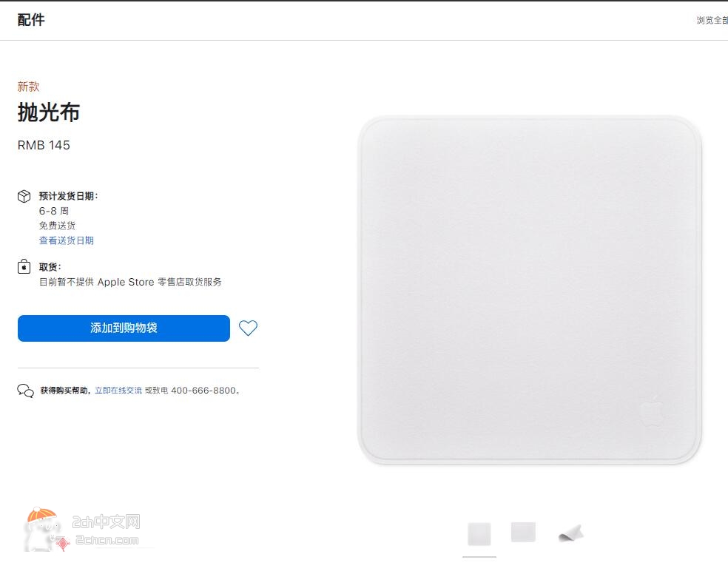Click the 2ch中文网 watermark logo

coord(83,530)
